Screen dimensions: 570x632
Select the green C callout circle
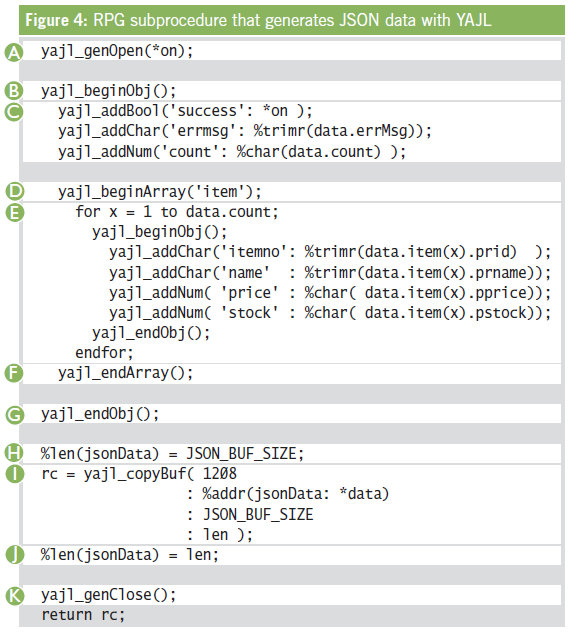14,111
